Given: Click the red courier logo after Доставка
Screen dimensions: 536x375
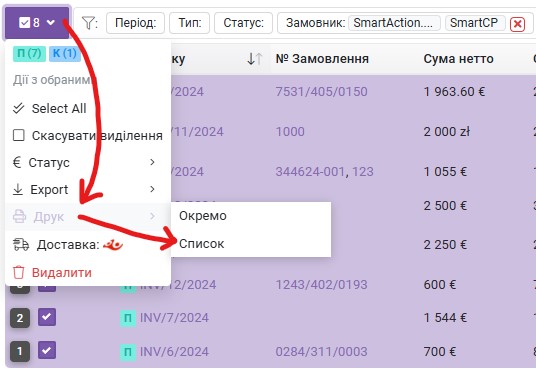Looking at the screenshot, I should pos(113,244).
